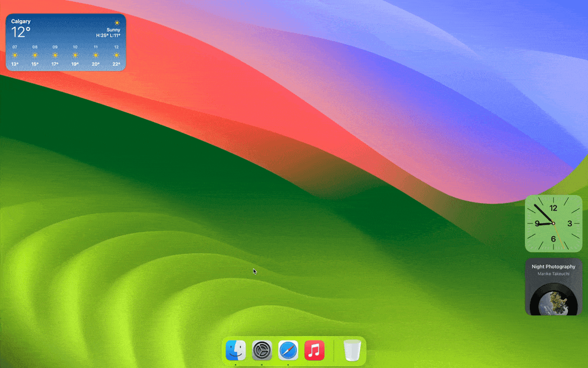Click the Marika Takeuchi artist name

(x=553, y=274)
